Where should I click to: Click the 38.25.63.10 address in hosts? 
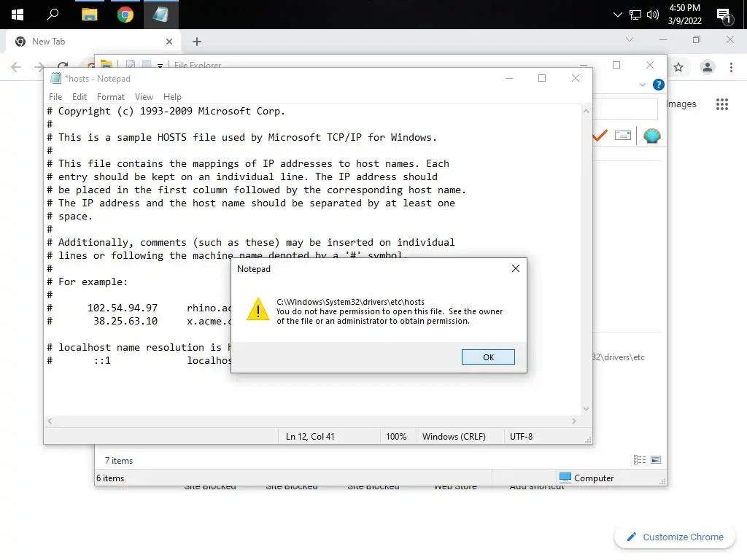[125, 321]
